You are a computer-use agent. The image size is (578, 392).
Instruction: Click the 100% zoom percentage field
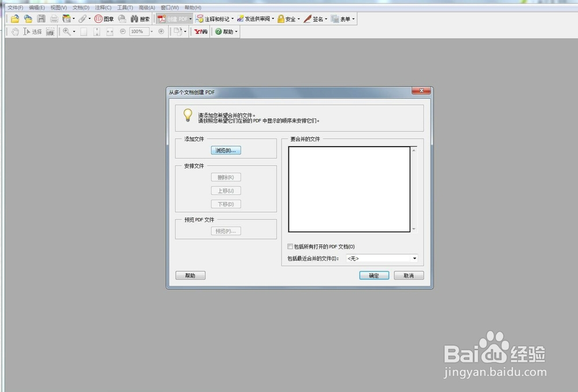(x=139, y=32)
